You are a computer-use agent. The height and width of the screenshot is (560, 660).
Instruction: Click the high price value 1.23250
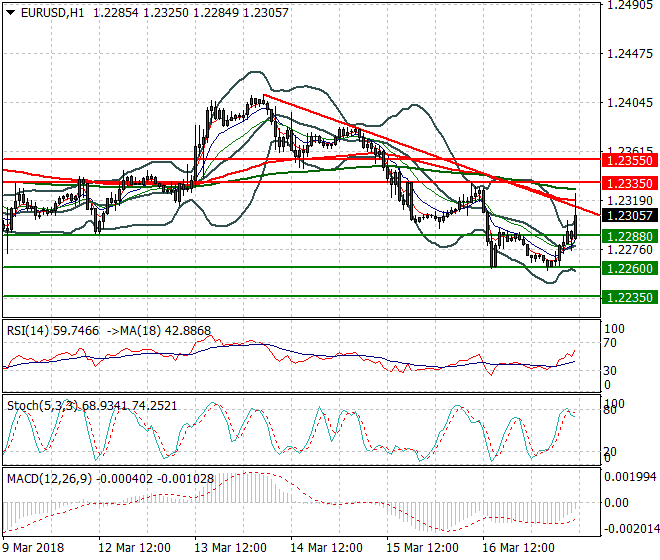pyautogui.click(x=166, y=13)
